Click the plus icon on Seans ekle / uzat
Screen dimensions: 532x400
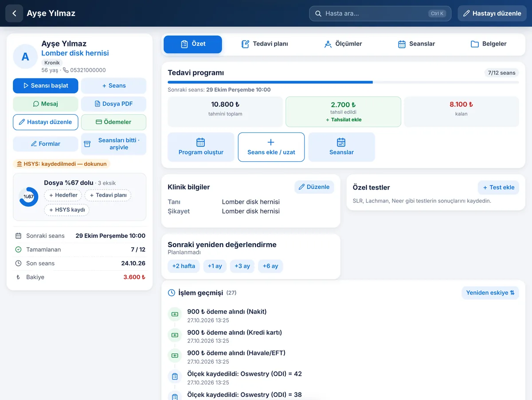pyautogui.click(x=271, y=142)
